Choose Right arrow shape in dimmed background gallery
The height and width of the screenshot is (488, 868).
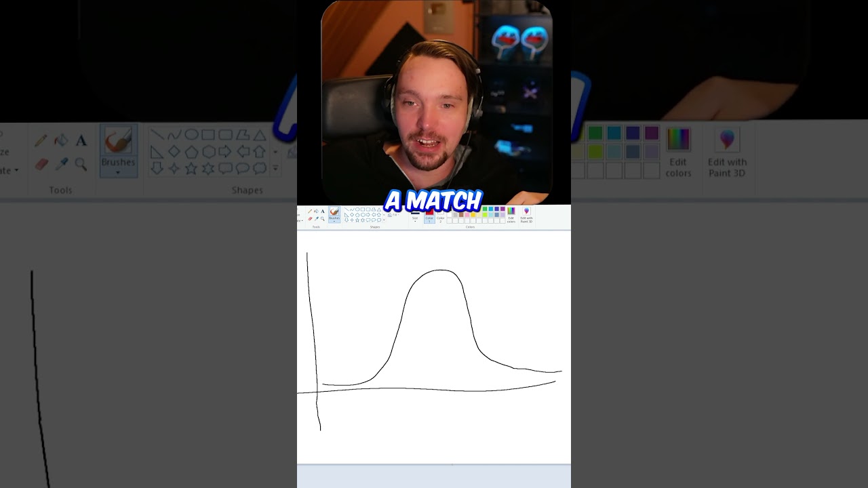(225, 151)
